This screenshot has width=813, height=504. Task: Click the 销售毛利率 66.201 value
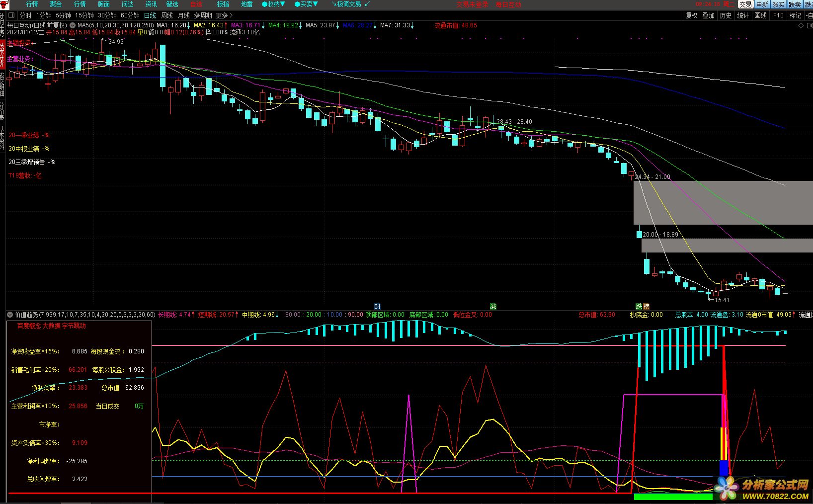click(x=78, y=370)
